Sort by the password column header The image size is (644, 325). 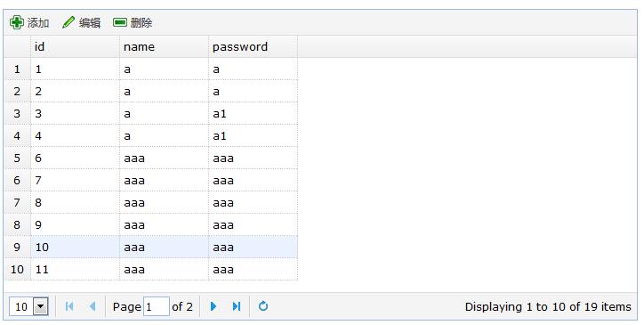click(x=253, y=46)
